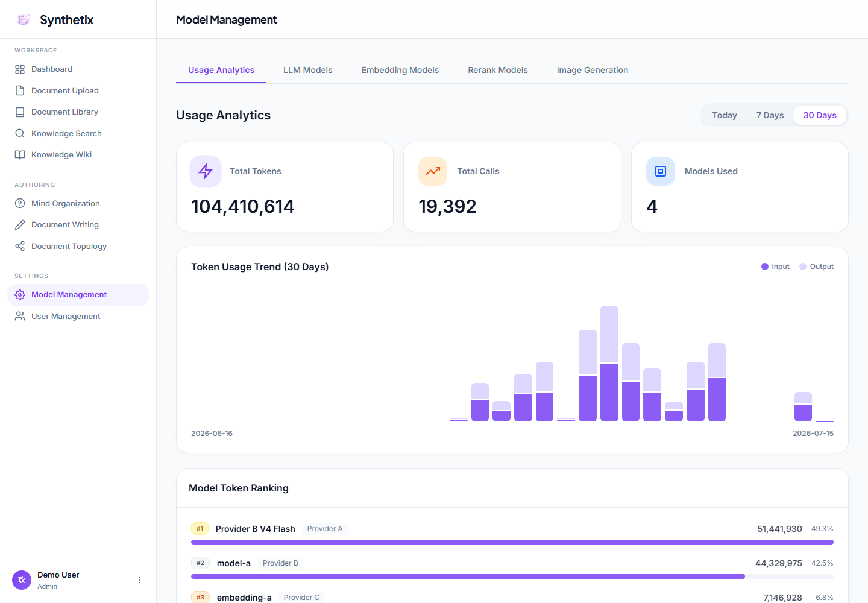
Task: Click the 2026-07-15 end date label
Action: pyautogui.click(x=813, y=434)
